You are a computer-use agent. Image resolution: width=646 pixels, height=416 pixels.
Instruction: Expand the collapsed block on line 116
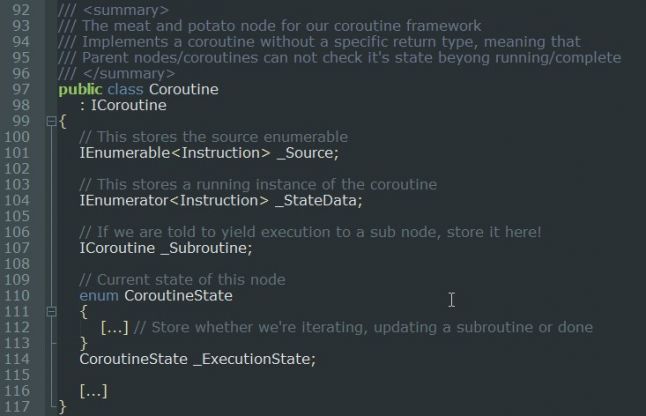pos(93,391)
